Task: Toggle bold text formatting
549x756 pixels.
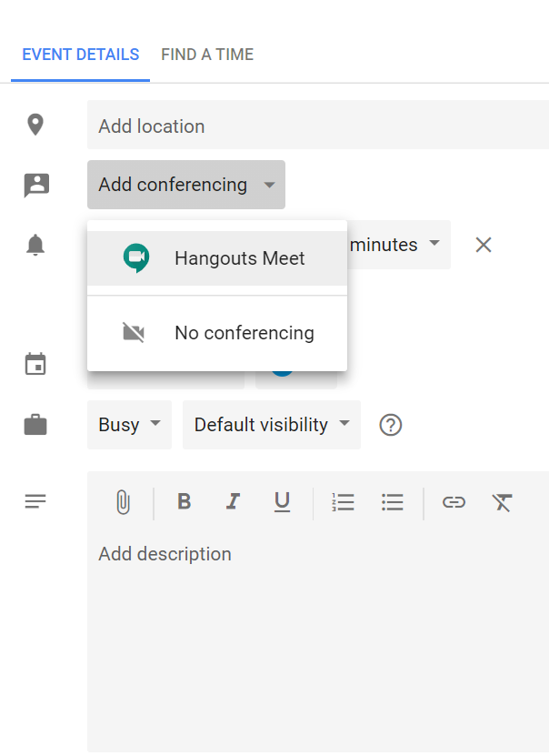Action: (x=185, y=502)
